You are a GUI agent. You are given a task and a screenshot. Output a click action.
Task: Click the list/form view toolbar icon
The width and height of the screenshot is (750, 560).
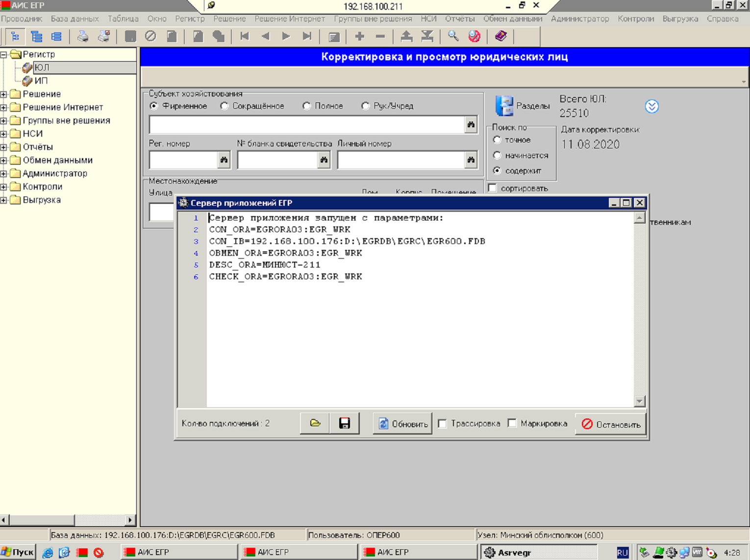(334, 36)
